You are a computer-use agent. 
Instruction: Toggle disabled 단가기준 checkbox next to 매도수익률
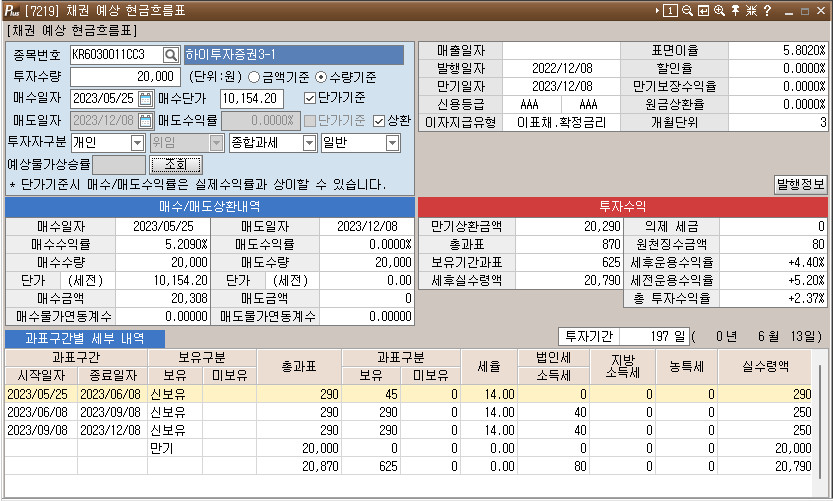[x=310, y=121]
